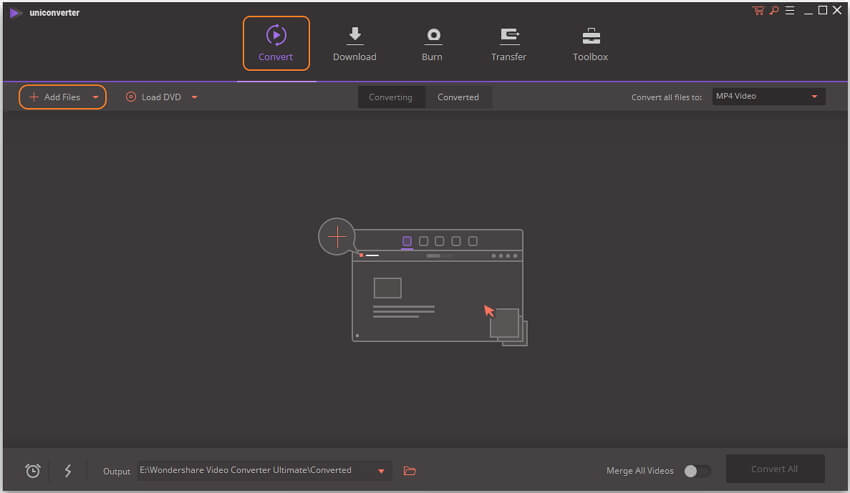Expand the Add Files dropdown arrow
Screen dimensions: 850x493
tap(95, 98)
